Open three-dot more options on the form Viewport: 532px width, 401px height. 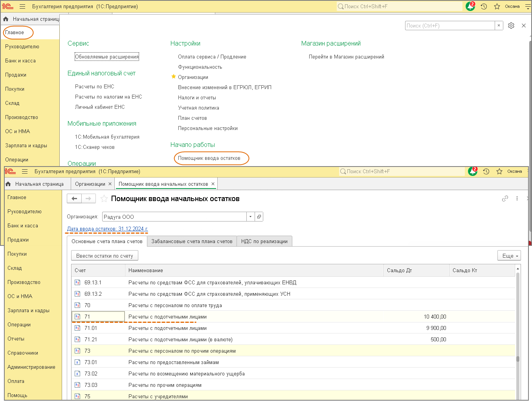click(517, 199)
